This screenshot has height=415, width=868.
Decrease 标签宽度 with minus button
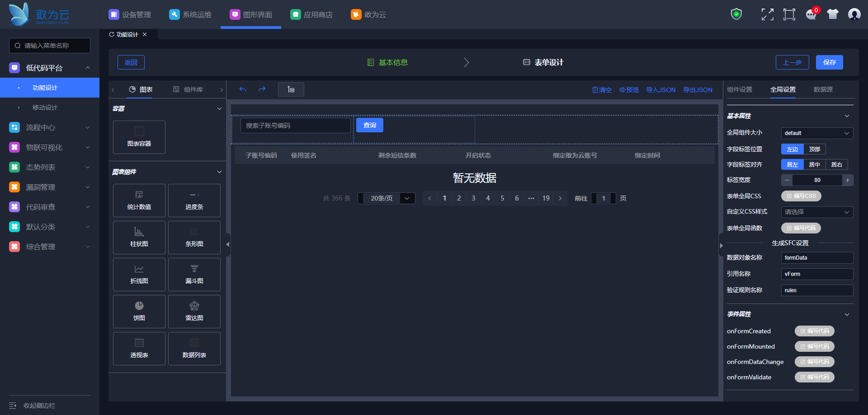[787, 180]
